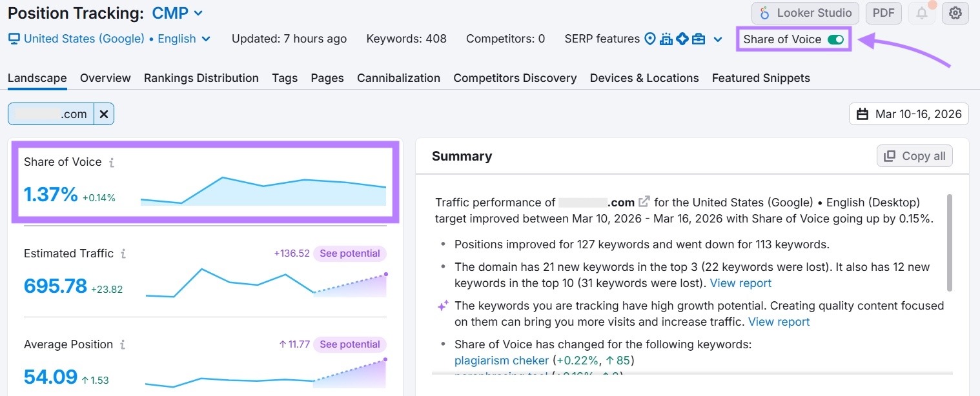Click the Copy all clipboard icon in Summary
The width and height of the screenshot is (980, 396).
[890, 155]
